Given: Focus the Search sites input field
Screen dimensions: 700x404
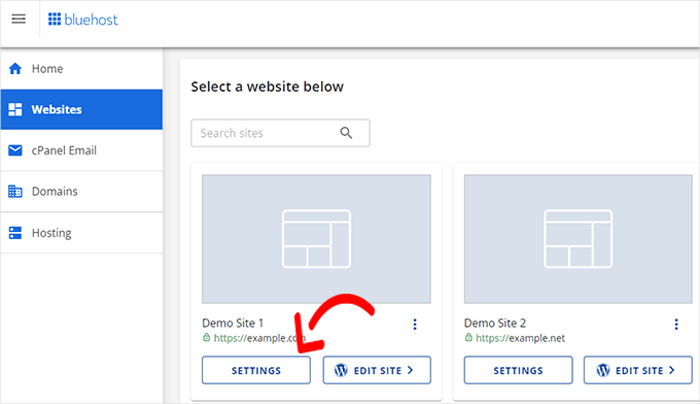Looking at the screenshot, I should [x=265, y=133].
